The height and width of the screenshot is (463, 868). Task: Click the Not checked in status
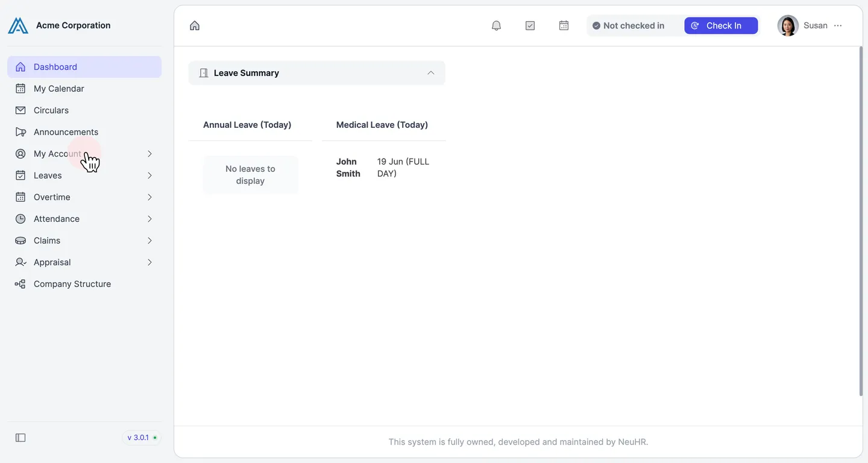pyautogui.click(x=628, y=25)
